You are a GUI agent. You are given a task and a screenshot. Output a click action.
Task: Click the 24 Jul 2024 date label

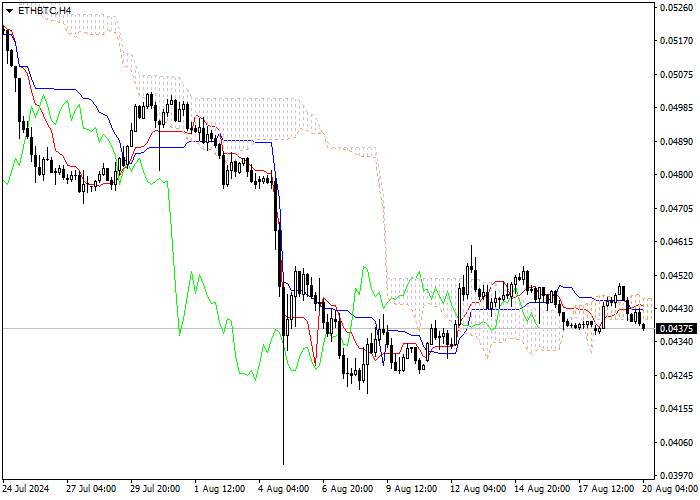point(25,489)
